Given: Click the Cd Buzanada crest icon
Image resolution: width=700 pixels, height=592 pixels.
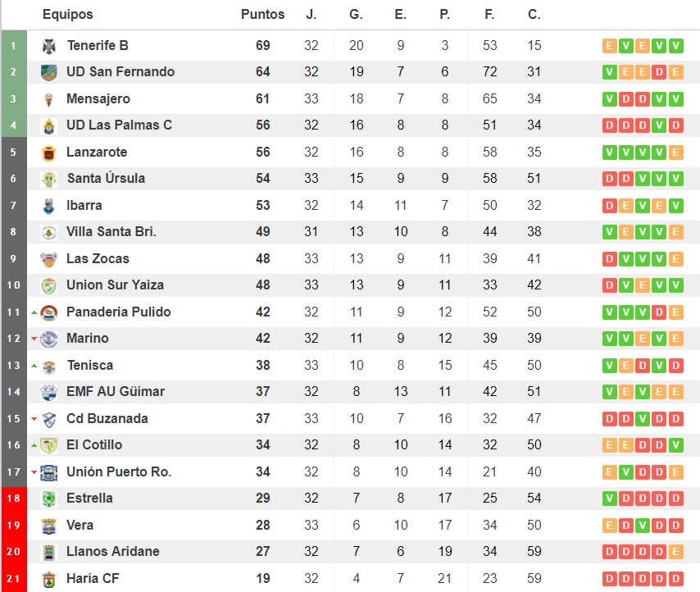Looking at the screenshot, I should pos(49,419).
